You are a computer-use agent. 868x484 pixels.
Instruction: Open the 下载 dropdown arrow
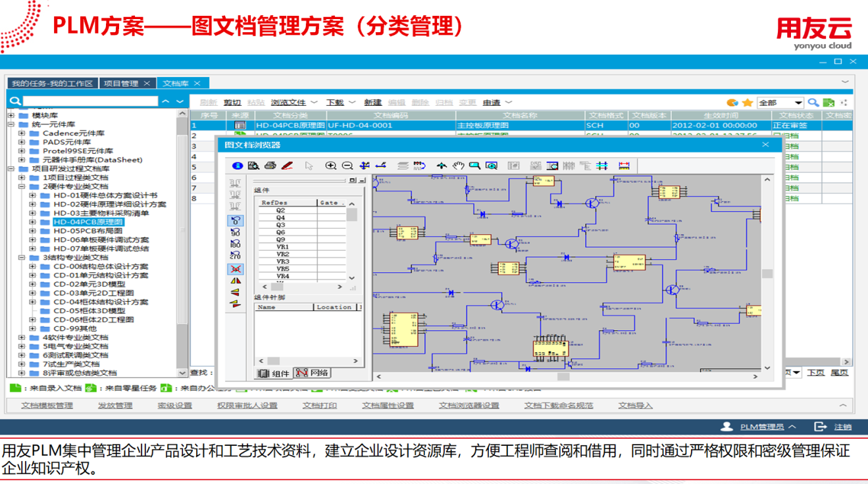coord(352,103)
